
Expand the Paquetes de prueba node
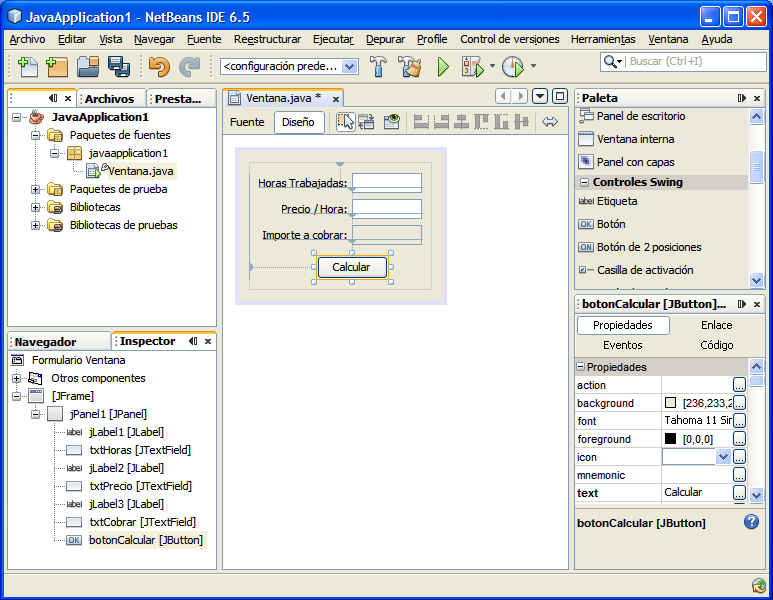[35, 189]
